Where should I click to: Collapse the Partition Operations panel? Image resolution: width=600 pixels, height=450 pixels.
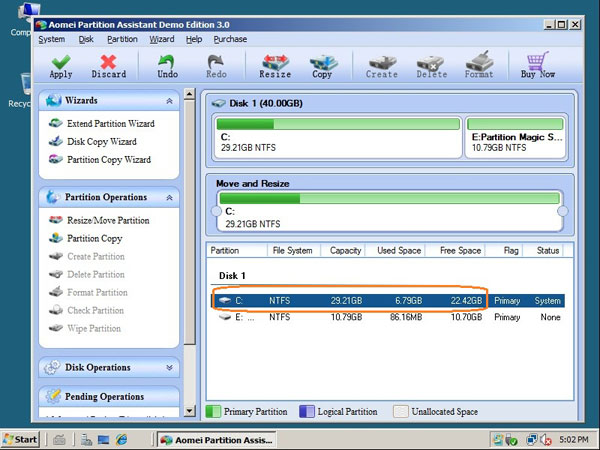169,197
